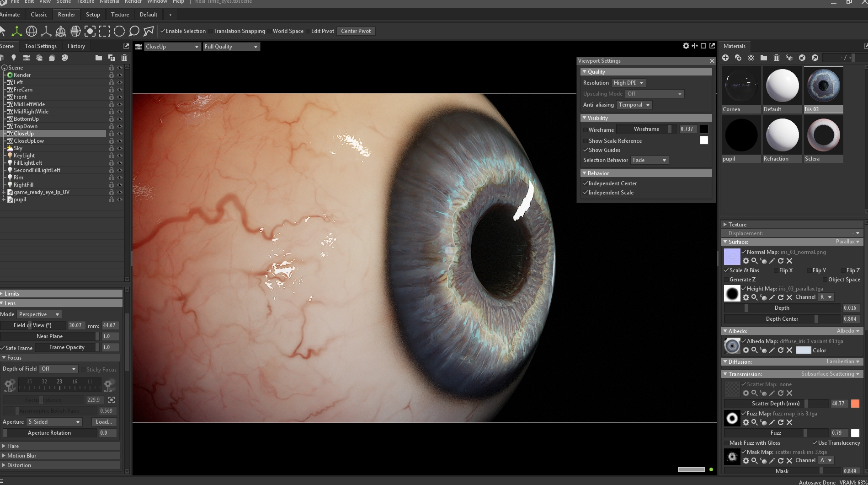The width and height of the screenshot is (868, 485).
Task: Disable the Enable Selection checkbox
Action: 163,31
